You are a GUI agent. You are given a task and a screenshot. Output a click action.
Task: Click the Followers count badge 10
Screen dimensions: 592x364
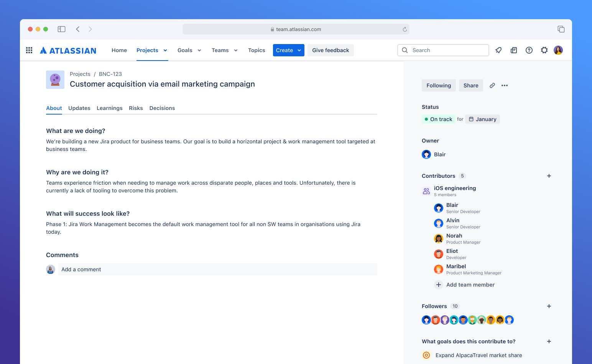455,306
